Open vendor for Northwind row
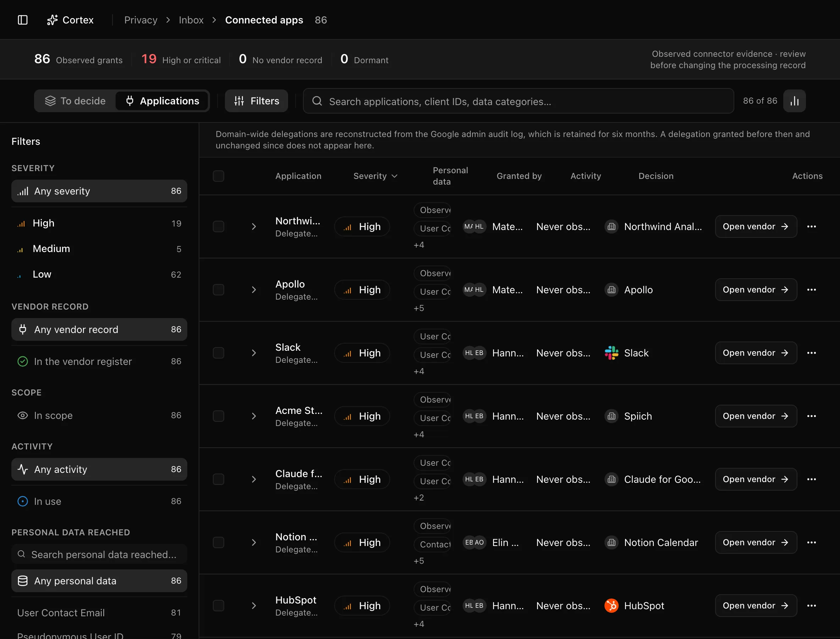840x639 pixels. 756,227
